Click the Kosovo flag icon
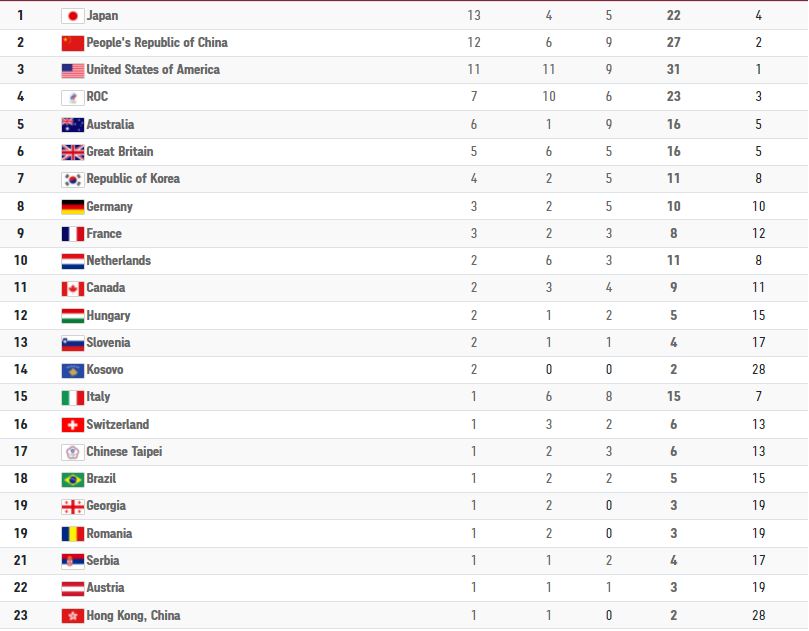Screen dimensions: 809x631 point(72,370)
